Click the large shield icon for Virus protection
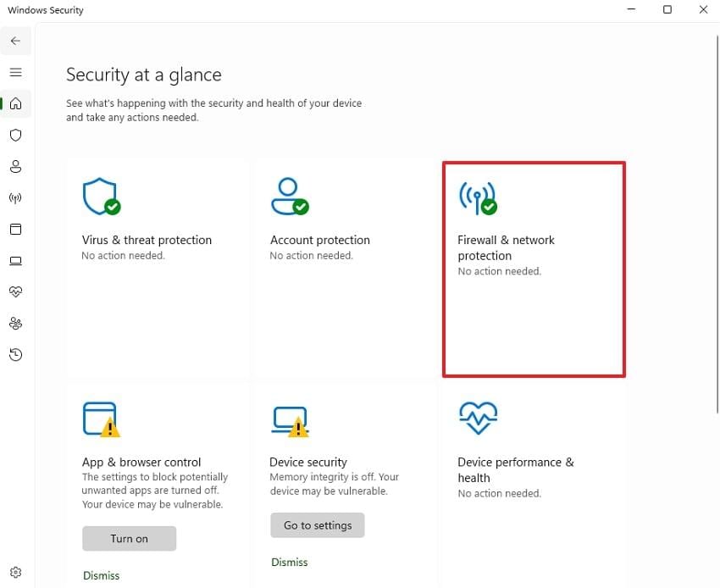Screen dimensions: 720x588 [102, 197]
